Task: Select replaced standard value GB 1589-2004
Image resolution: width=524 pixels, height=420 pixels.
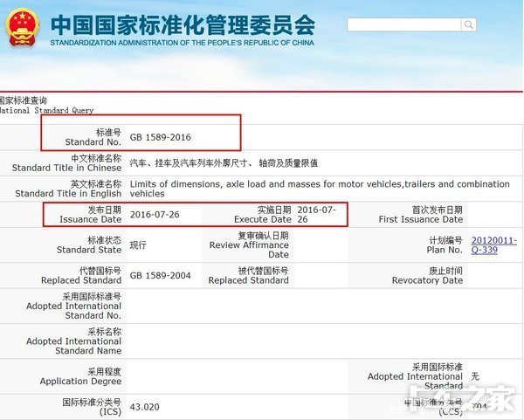Action: pyautogui.click(x=161, y=276)
